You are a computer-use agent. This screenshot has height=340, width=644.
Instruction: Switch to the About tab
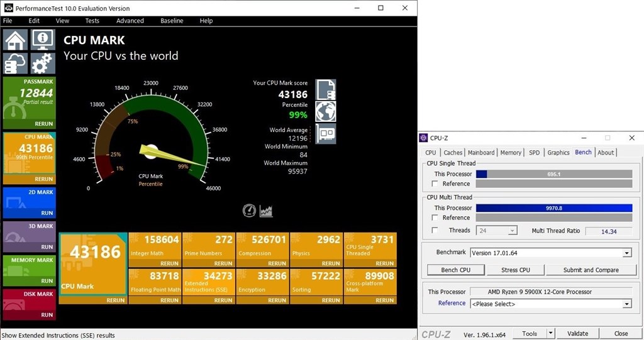(x=606, y=152)
